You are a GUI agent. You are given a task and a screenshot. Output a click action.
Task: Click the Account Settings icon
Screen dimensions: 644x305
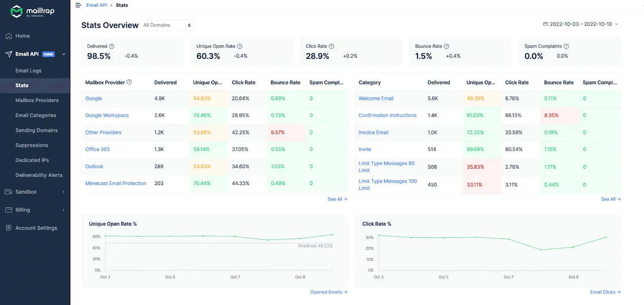coord(9,228)
